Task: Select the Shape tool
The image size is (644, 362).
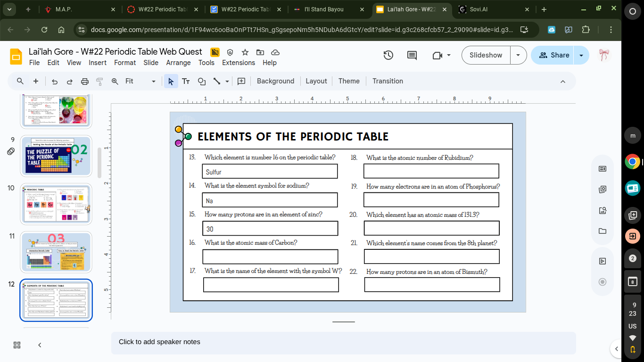Action: (x=201, y=81)
